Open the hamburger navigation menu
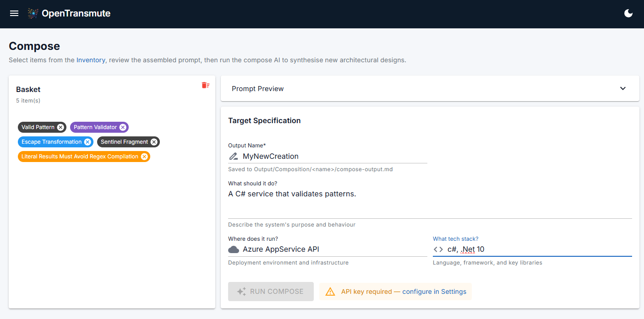The width and height of the screenshot is (644, 319). pyautogui.click(x=14, y=14)
